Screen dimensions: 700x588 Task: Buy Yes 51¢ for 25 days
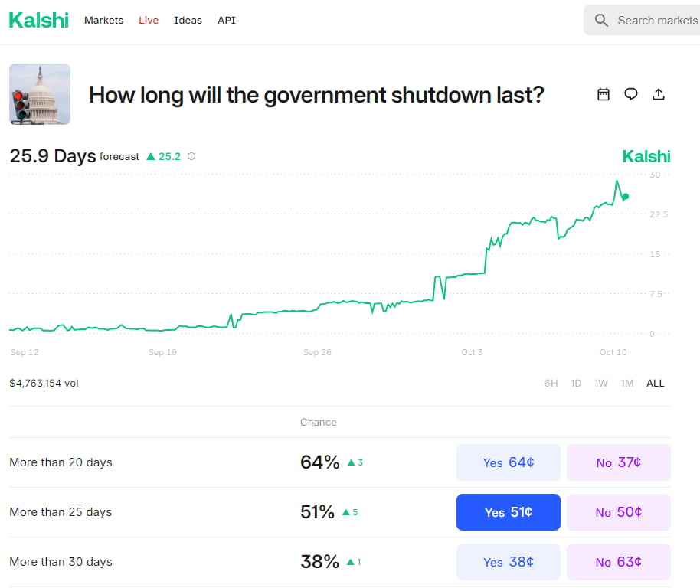(508, 512)
